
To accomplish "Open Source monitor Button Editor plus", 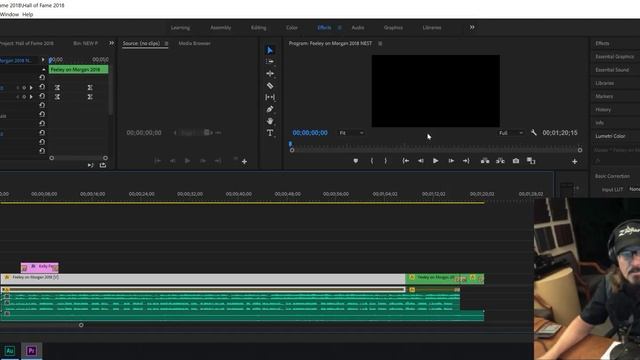I will [244, 162].
